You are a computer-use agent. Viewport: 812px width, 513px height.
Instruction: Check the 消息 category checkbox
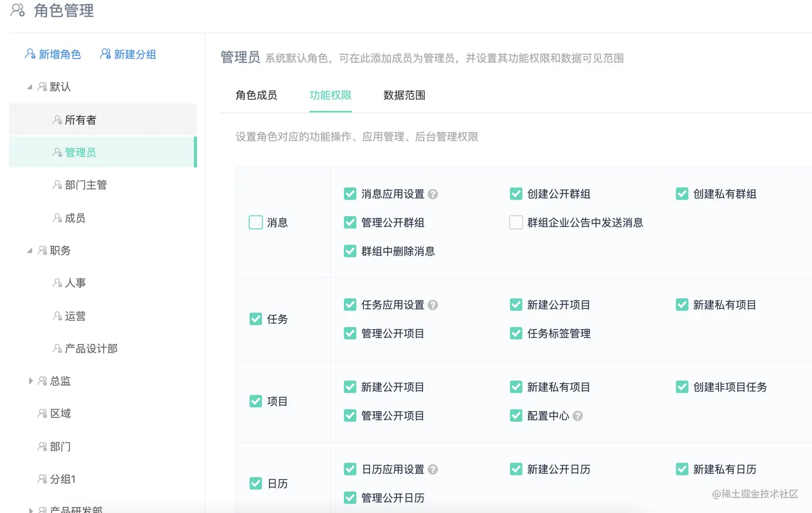point(256,223)
